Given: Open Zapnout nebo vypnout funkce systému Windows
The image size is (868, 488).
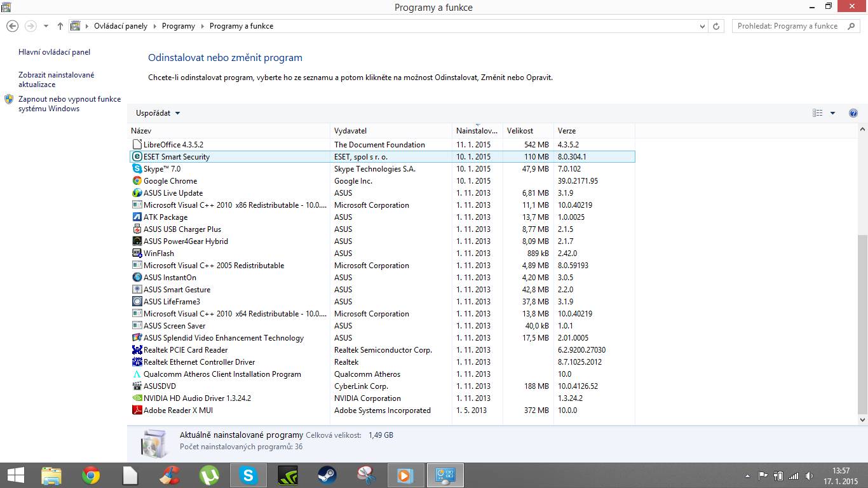Looking at the screenshot, I should 70,104.
